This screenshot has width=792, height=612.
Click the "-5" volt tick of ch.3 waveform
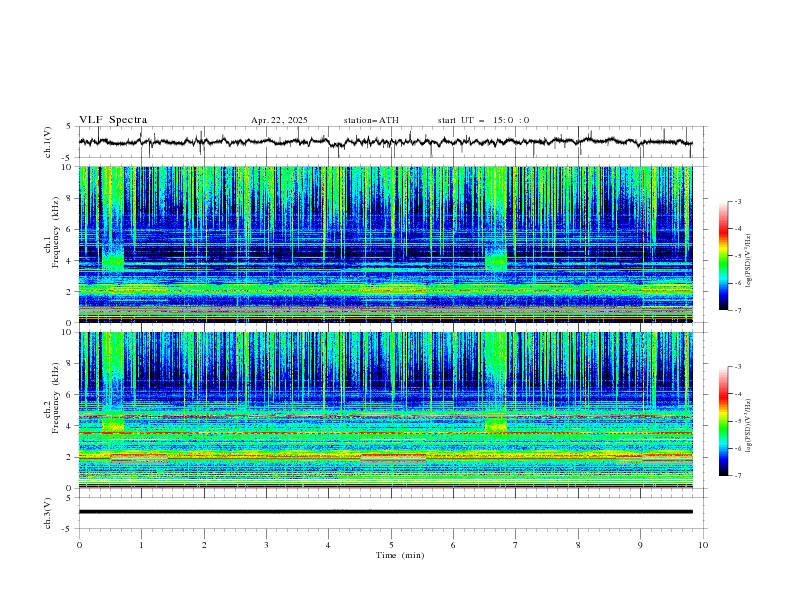pos(68,529)
